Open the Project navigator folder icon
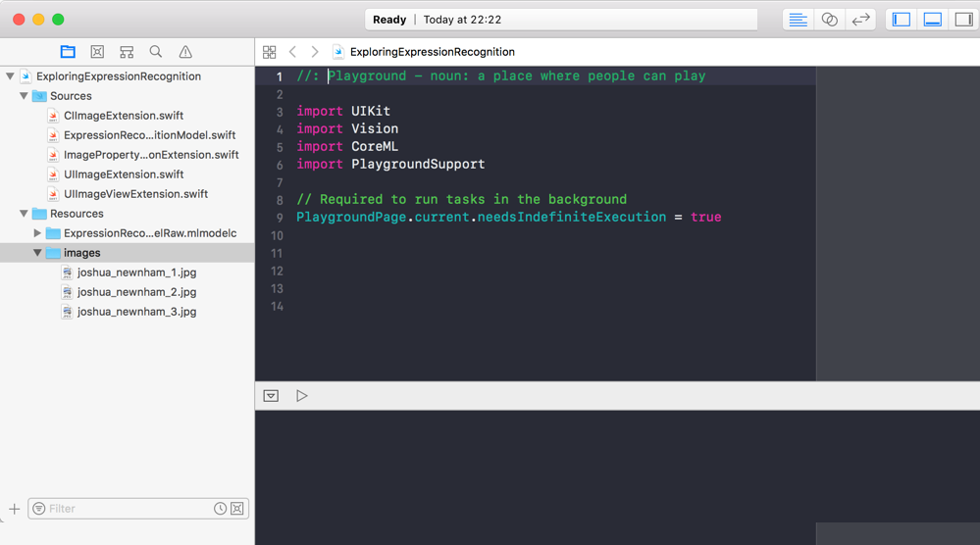 click(68, 52)
